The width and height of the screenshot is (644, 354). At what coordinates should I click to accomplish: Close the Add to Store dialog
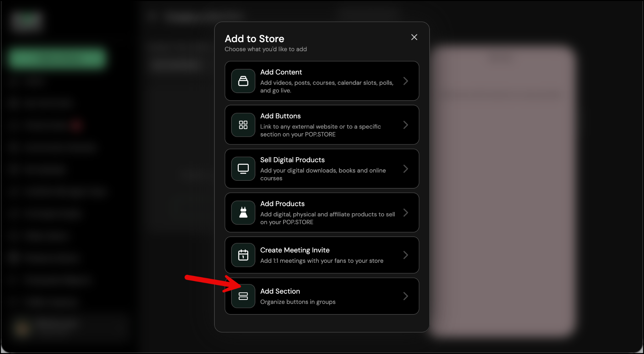click(x=414, y=37)
